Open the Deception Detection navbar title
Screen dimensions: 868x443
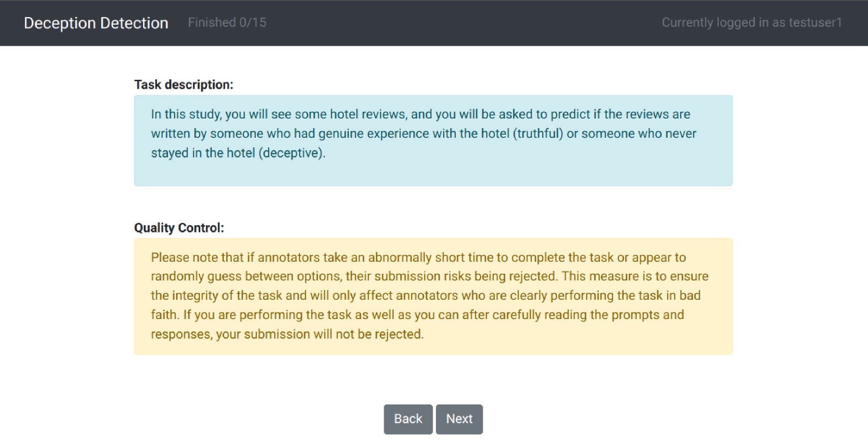click(x=96, y=23)
